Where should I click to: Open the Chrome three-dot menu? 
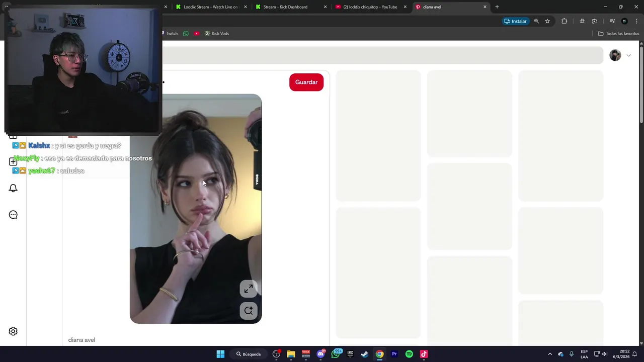[x=636, y=21]
